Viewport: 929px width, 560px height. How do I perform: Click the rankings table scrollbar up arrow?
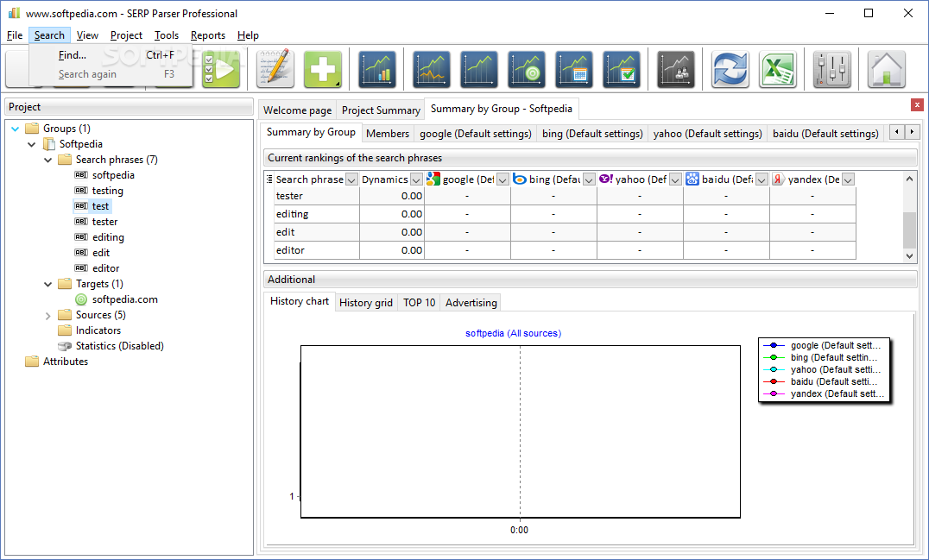pyautogui.click(x=909, y=178)
